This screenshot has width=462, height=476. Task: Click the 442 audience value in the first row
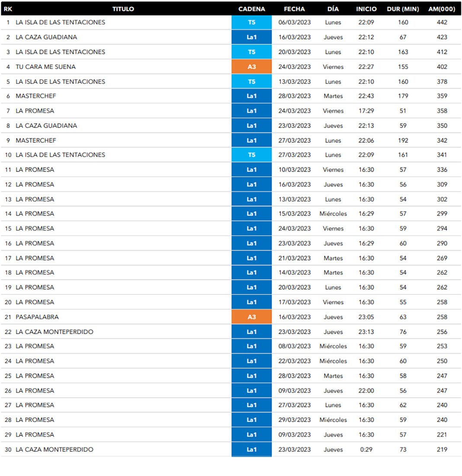[442, 23]
